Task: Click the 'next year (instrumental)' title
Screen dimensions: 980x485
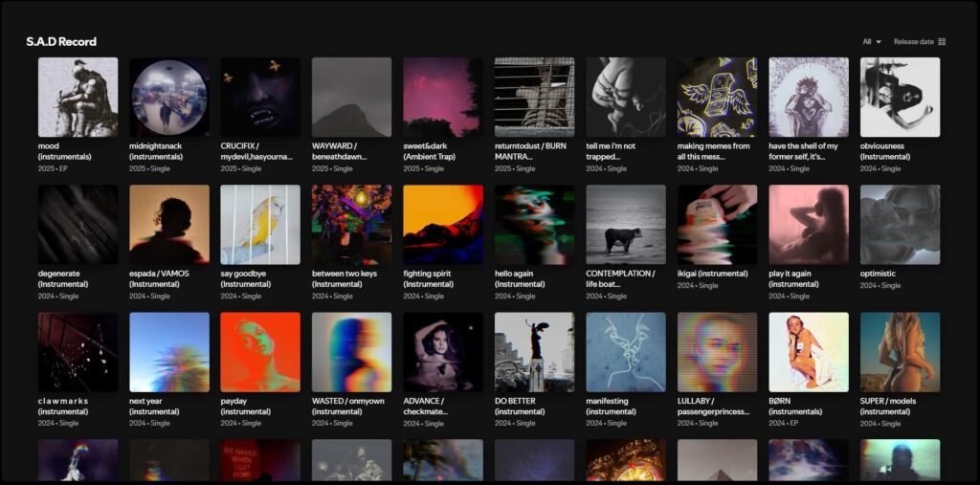Action: coord(154,407)
